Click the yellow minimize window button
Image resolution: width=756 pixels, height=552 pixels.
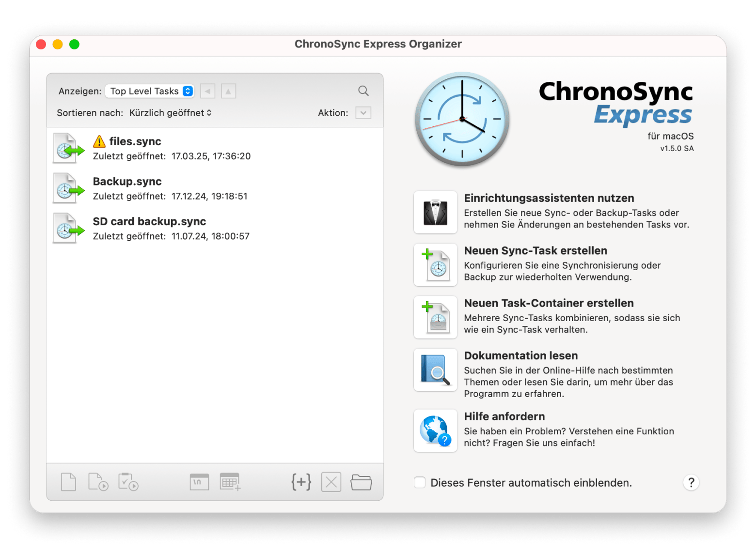[x=58, y=45]
